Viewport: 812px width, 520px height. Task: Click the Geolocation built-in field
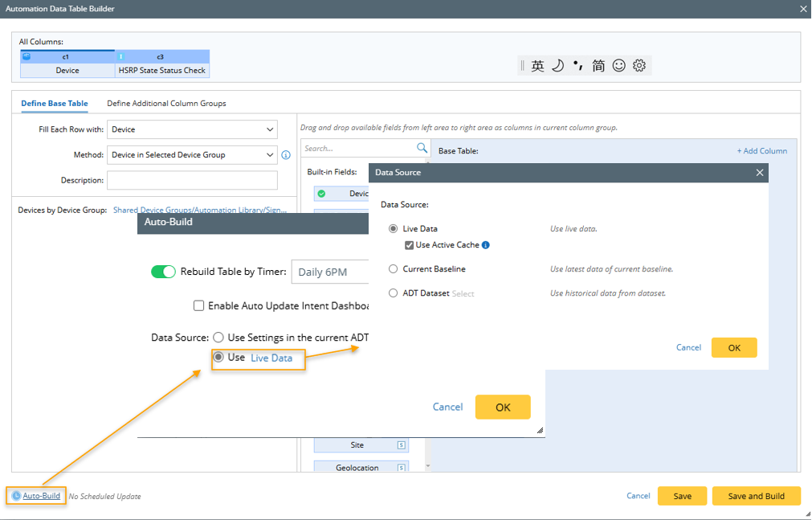click(361, 467)
